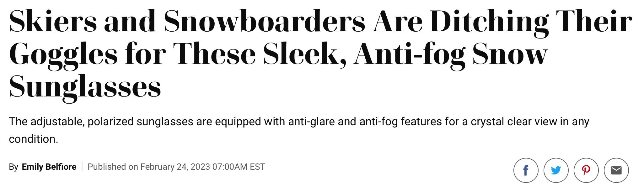Click the 'By' byline label
Image resolution: width=644 pixels, height=191 pixels.
[13, 167]
